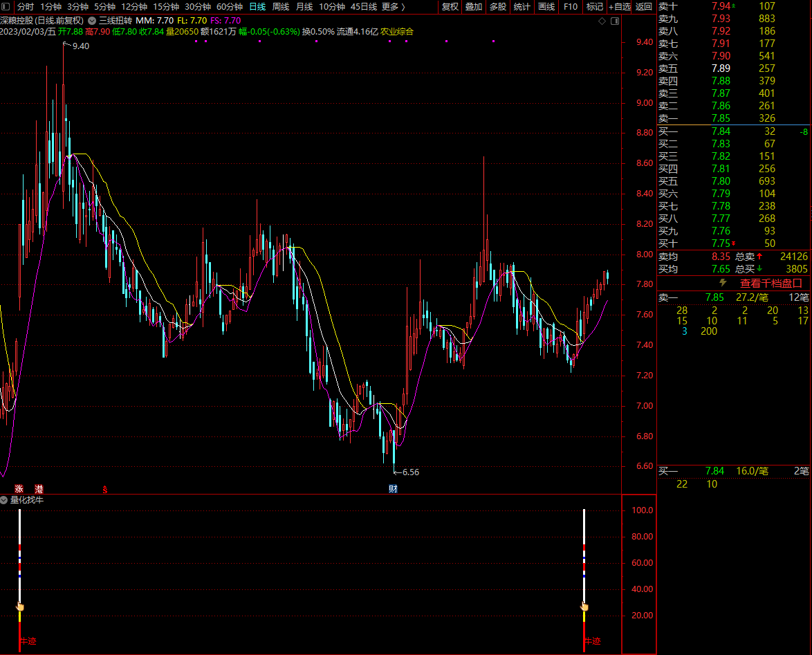Click the 涨 marker below the chart
Screen dimensions: 812x655
[x=19, y=489]
